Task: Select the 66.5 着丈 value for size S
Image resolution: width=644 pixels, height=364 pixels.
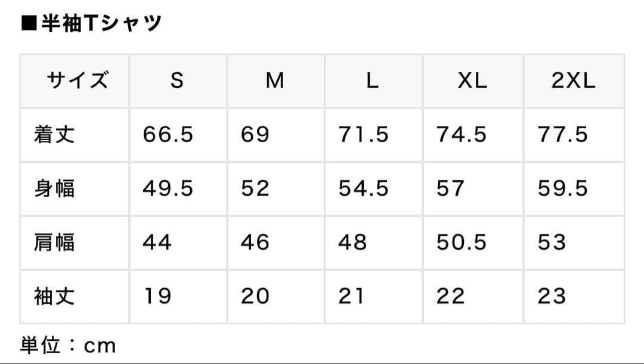Action: [168, 135]
